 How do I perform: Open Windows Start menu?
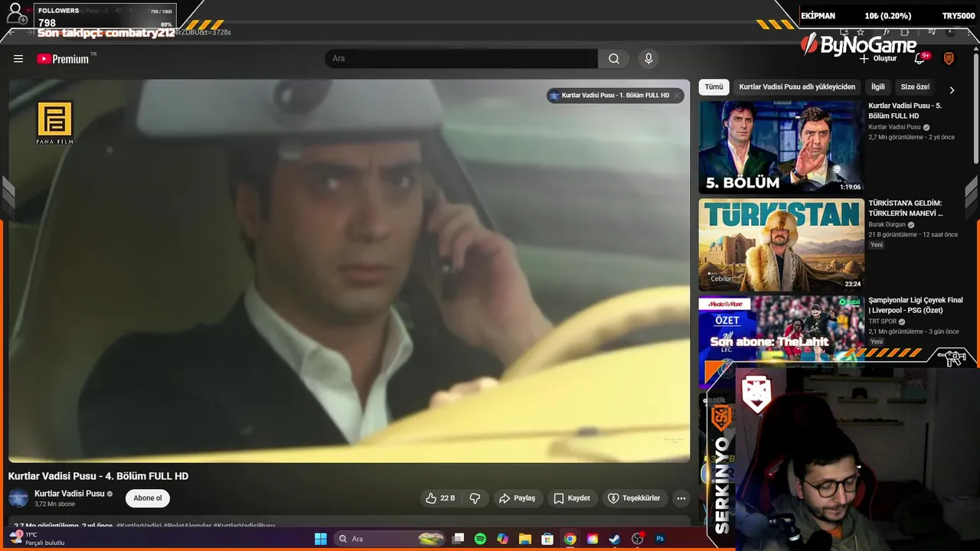[321, 539]
